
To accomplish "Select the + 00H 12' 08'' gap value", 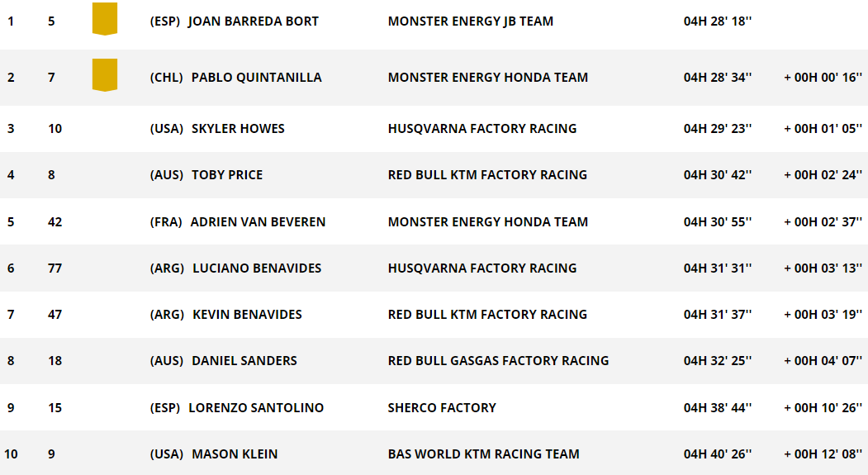I will [823, 454].
